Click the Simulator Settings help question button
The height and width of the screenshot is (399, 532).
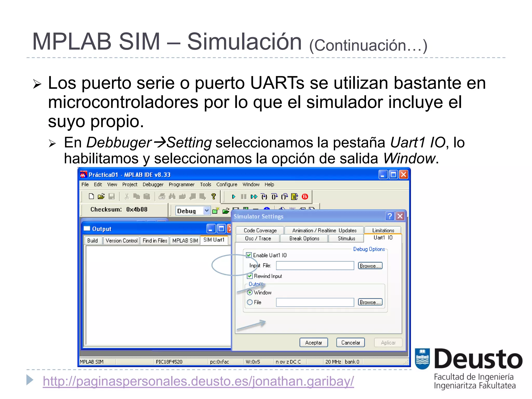(x=390, y=216)
